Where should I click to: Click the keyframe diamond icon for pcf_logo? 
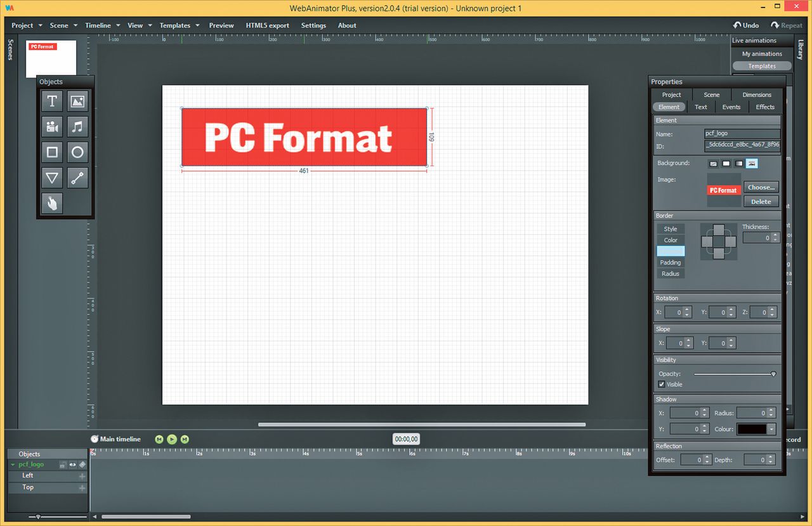tap(82, 464)
